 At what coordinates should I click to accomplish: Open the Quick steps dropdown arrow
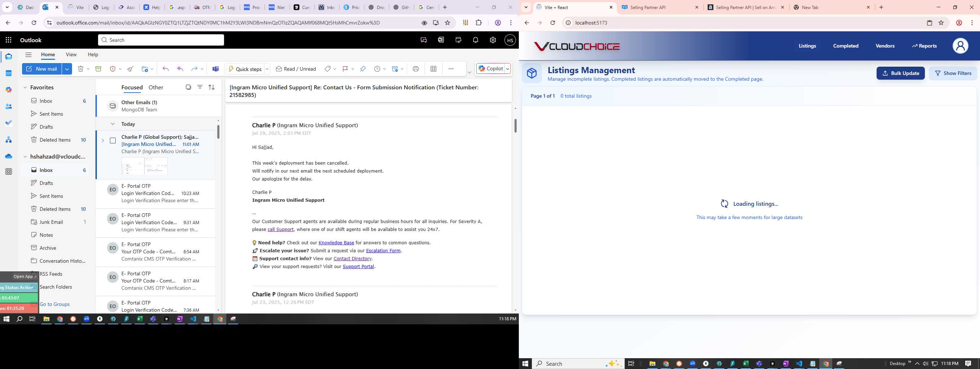pos(267,69)
